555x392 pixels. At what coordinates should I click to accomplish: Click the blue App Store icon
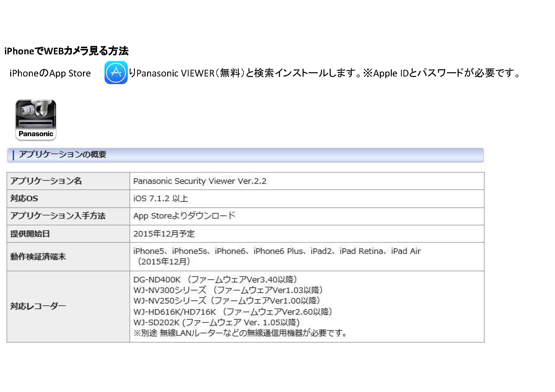coord(116,72)
